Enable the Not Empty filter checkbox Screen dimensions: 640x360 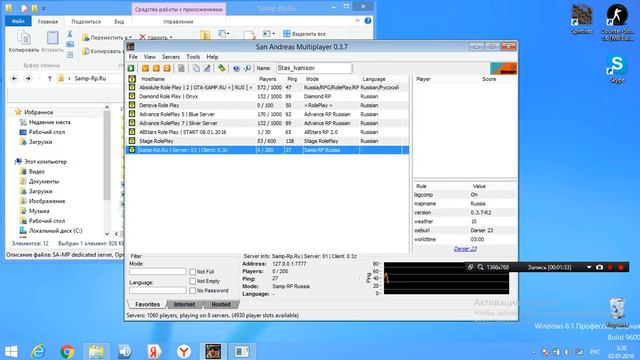pyautogui.click(x=193, y=281)
